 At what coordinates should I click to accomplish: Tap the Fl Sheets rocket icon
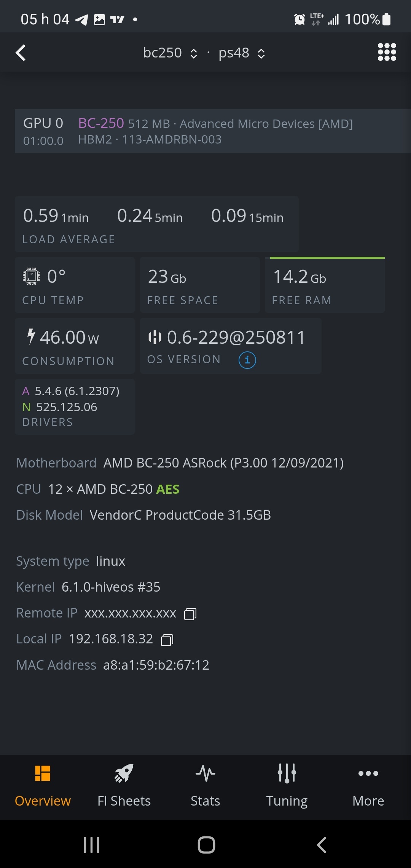pyautogui.click(x=124, y=773)
